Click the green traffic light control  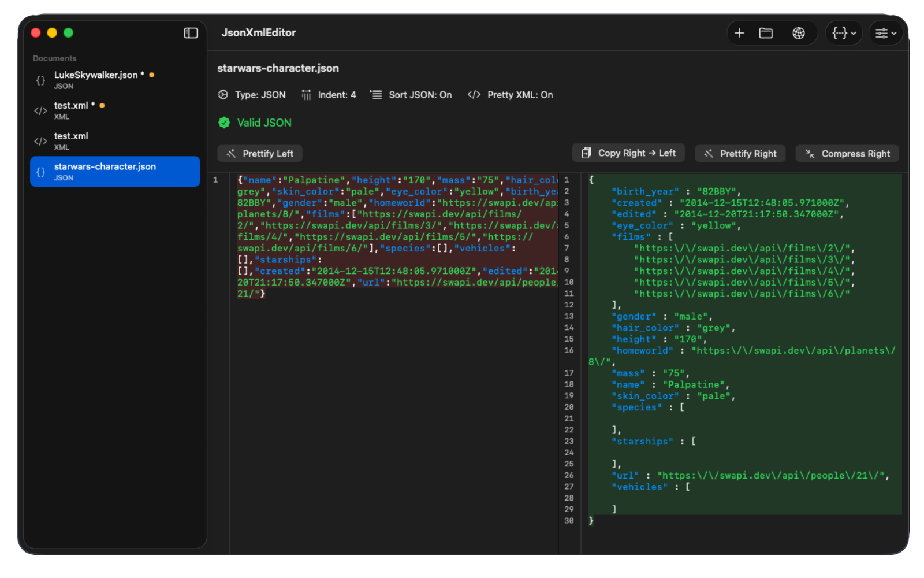pyautogui.click(x=68, y=33)
